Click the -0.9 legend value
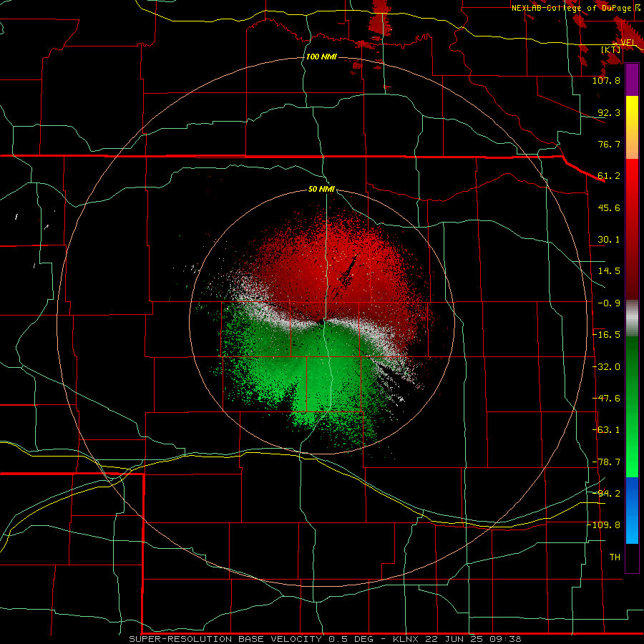 (x=609, y=303)
